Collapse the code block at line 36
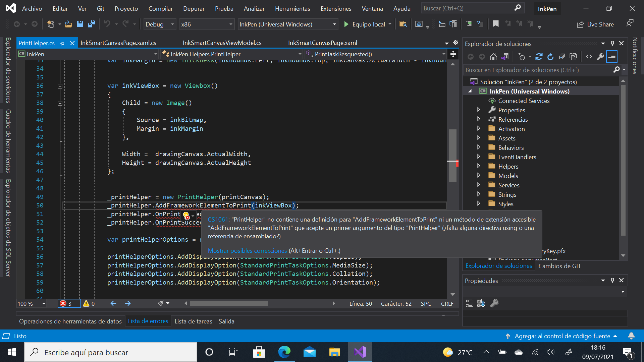The width and height of the screenshot is (644, 362). (x=60, y=86)
